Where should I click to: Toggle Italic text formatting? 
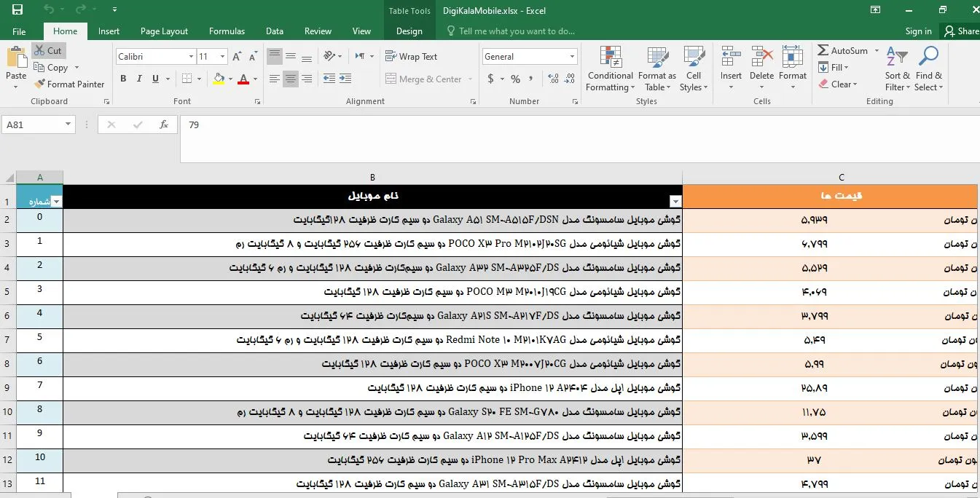click(x=139, y=79)
